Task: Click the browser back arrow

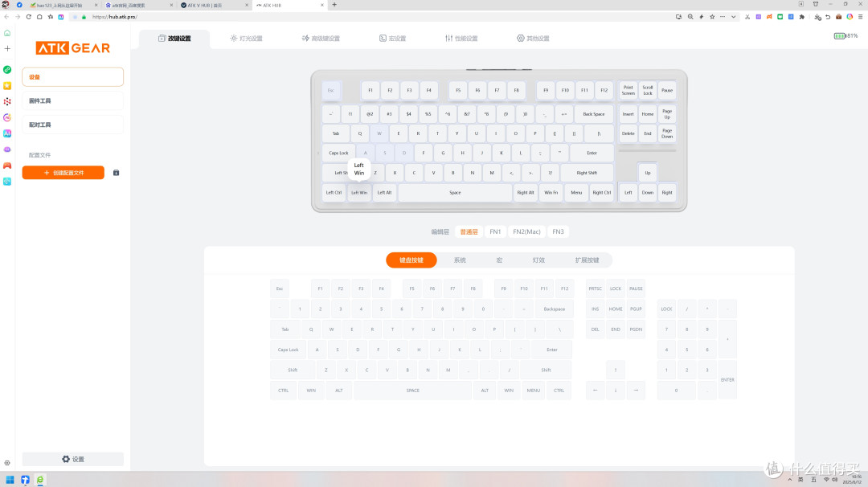Action: pos(6,17)
